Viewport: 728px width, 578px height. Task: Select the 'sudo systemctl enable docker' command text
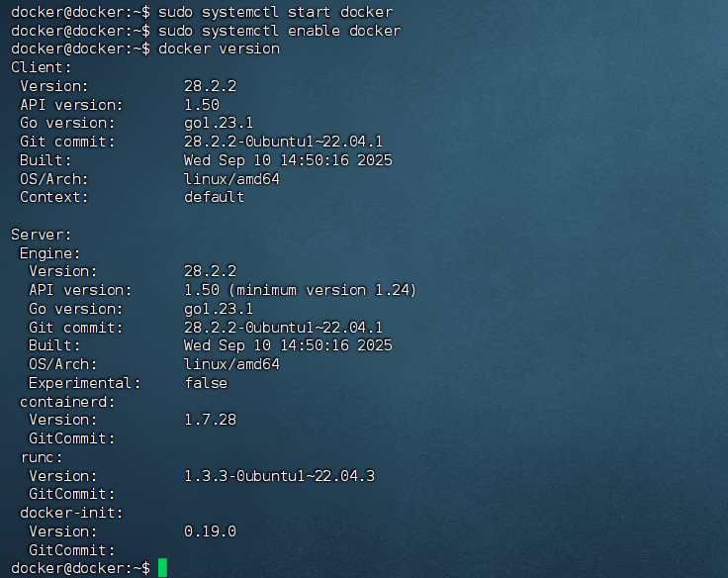280,31
